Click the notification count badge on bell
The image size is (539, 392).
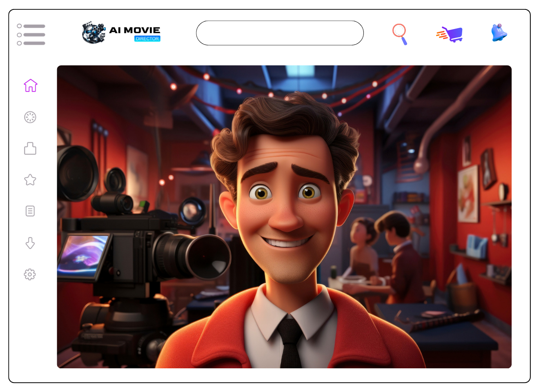point(499,26)
